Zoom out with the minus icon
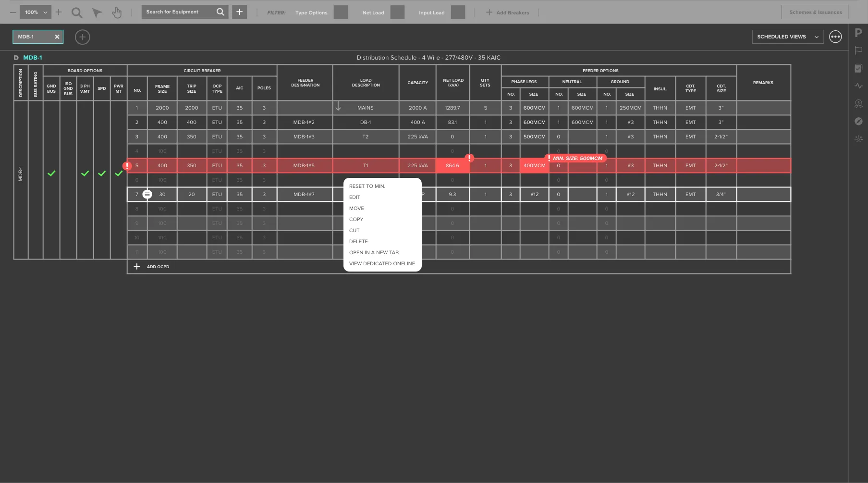 [13, 12]
